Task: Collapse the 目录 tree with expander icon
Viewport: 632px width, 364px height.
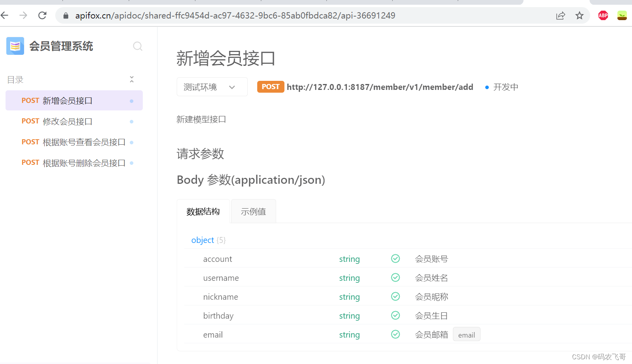Action: click(x=132, y=79)
